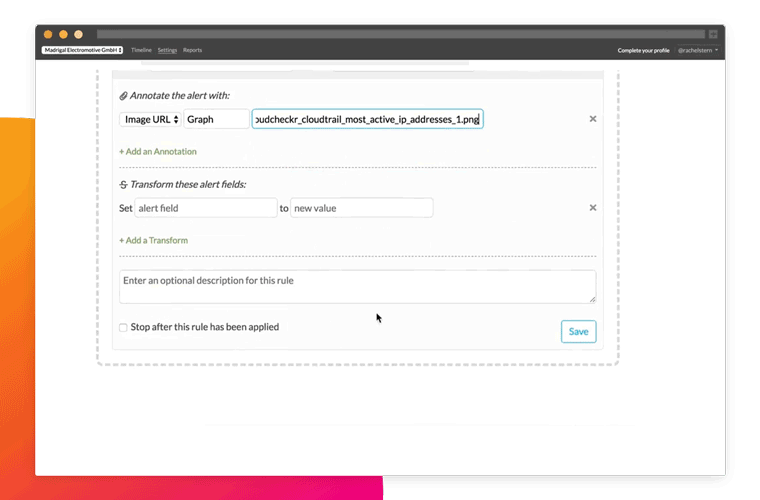760x500 pixels.
Task: Click the Add an Annotation link
Action: pyautogui.click(x=158, y=152)
